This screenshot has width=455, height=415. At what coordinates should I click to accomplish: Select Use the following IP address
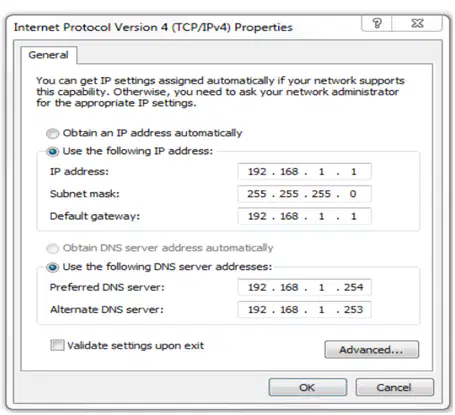[53, 152]
